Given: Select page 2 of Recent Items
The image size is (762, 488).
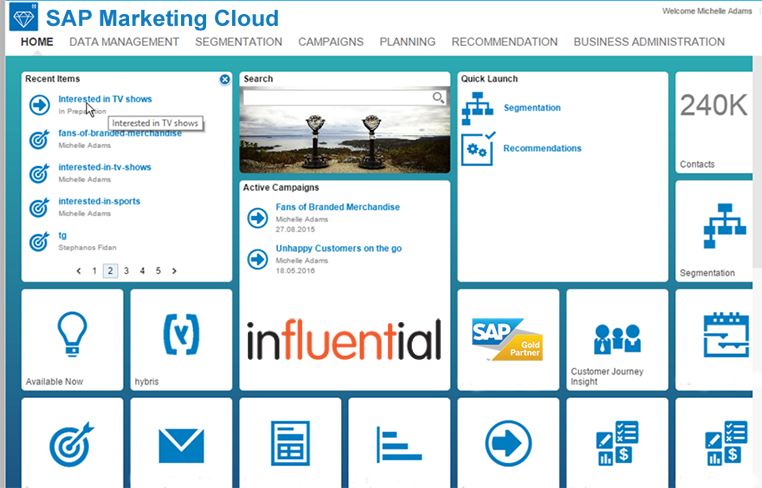Looking at the screenshot, I should click(x=110, y=271).
